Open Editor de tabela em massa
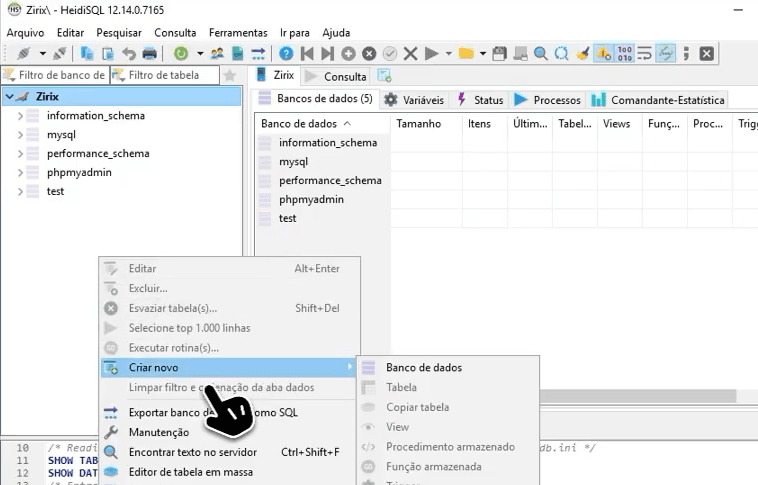The width and height of the screenshot is (758, 485). click(x=230, y=472)
